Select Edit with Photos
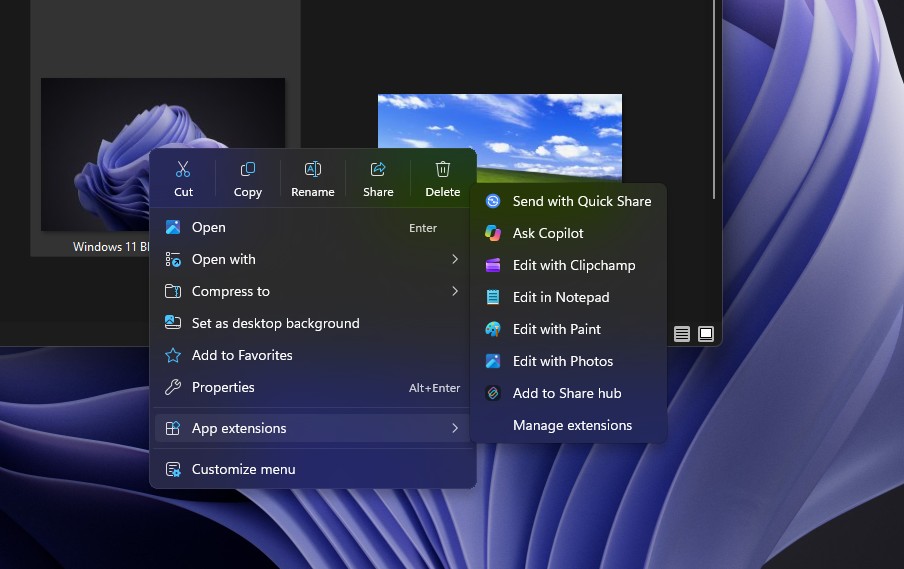Viewport: 904px width, 569px height. [568, 361]
